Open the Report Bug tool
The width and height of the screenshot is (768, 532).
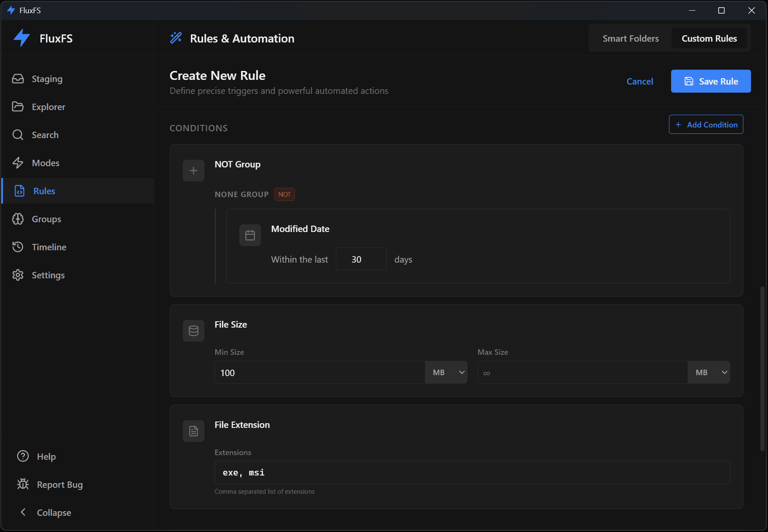(59, 484)
